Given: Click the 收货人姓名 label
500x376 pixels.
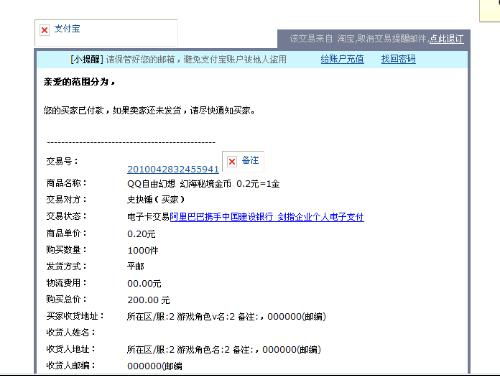Looking at the screenshot, I should 71,332.
